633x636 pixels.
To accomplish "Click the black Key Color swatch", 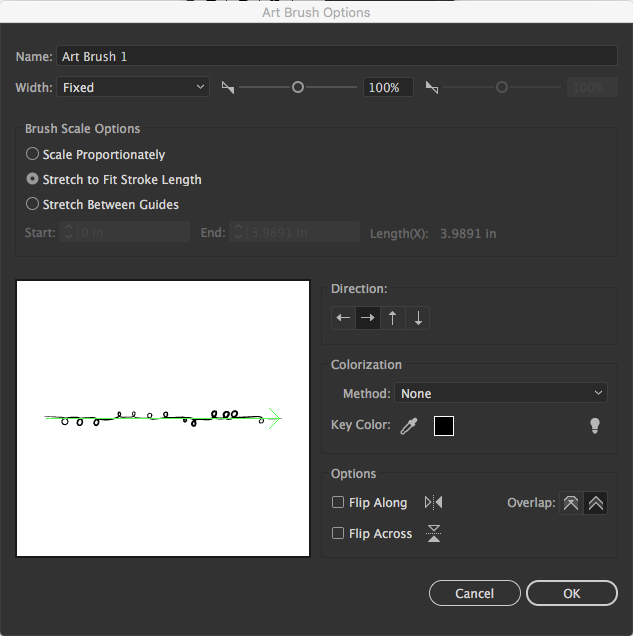I will 443,426.
